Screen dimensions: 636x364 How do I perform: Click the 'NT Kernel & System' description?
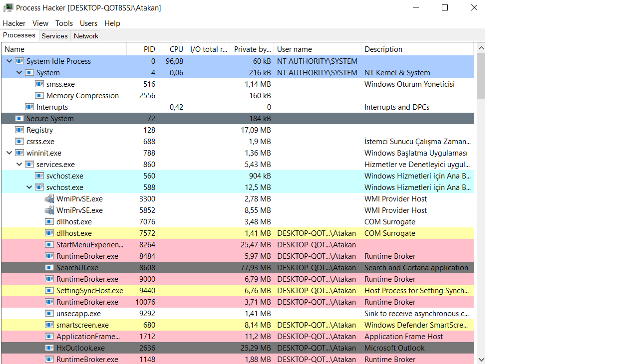click(397, 73)
